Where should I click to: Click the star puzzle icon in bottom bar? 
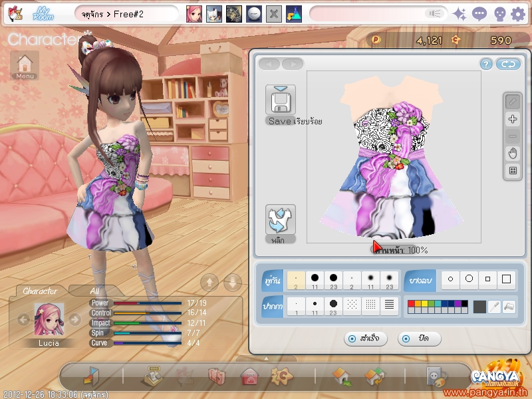tap(281, 376)
